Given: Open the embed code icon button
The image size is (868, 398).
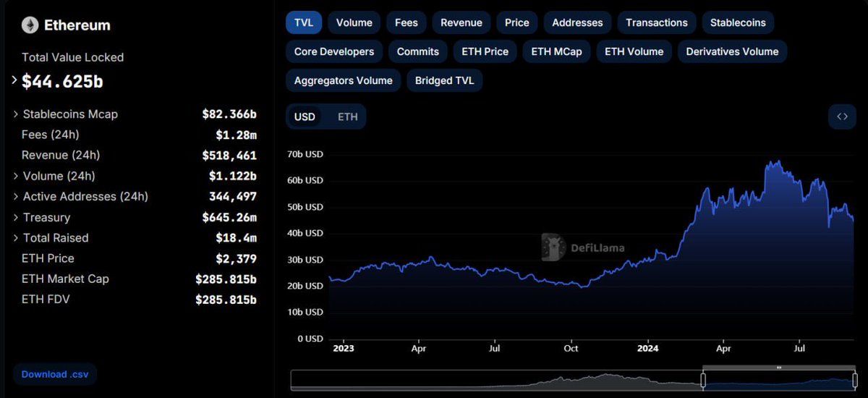Looking at the screenshot, I should click(x=842, y=117).
